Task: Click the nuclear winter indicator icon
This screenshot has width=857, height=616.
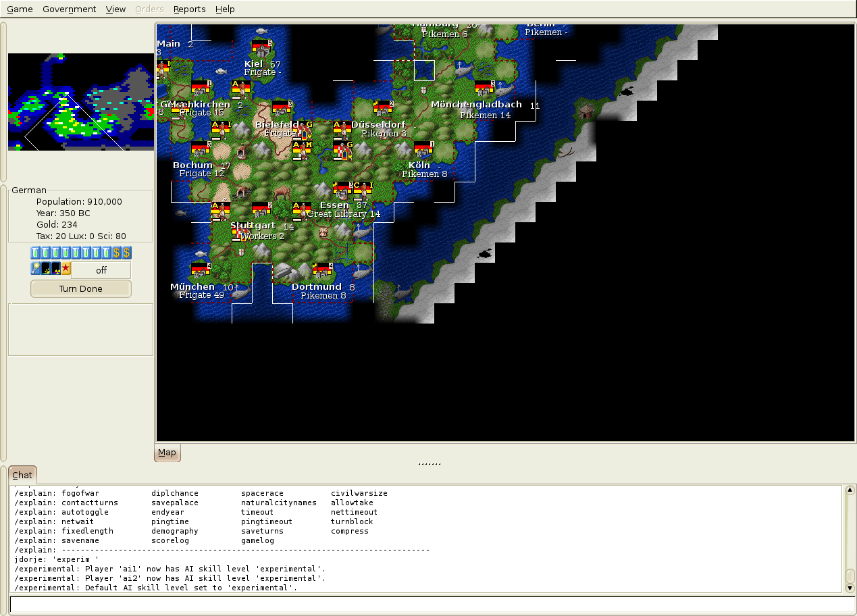Action: tap(55, 268)
